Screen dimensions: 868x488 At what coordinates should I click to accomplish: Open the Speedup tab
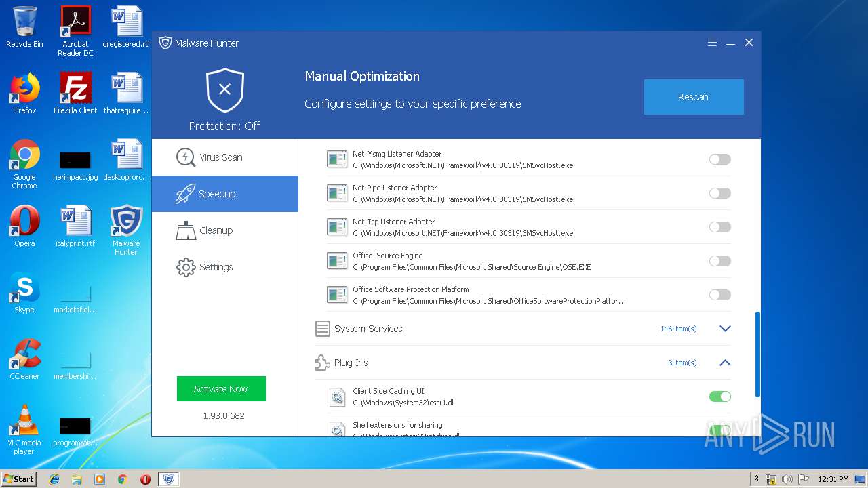pos(225,194)
